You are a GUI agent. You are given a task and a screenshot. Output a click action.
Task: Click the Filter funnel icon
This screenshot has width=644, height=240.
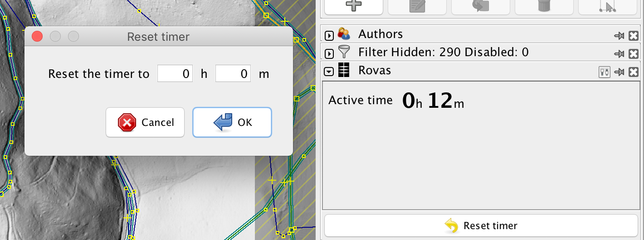(345, 53)
